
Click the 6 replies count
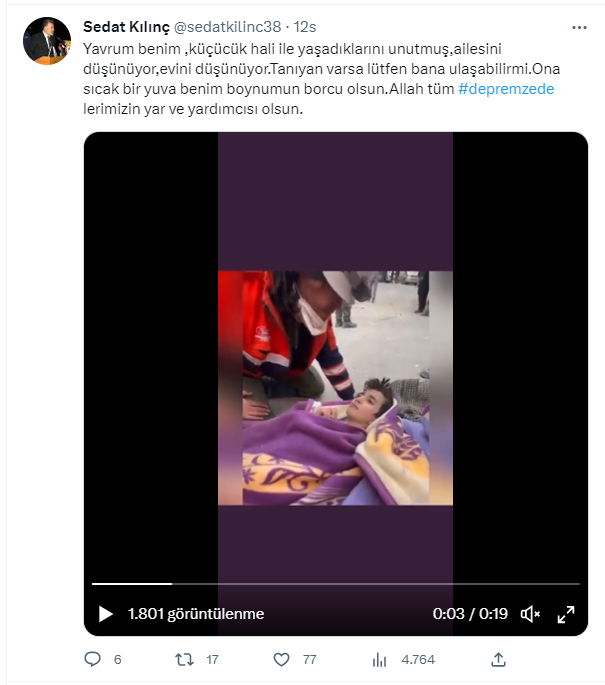pyautogui.click(x=118, y=660)
